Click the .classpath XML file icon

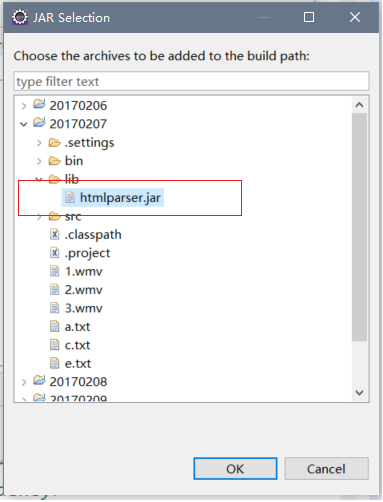click(x=55, y=234)
